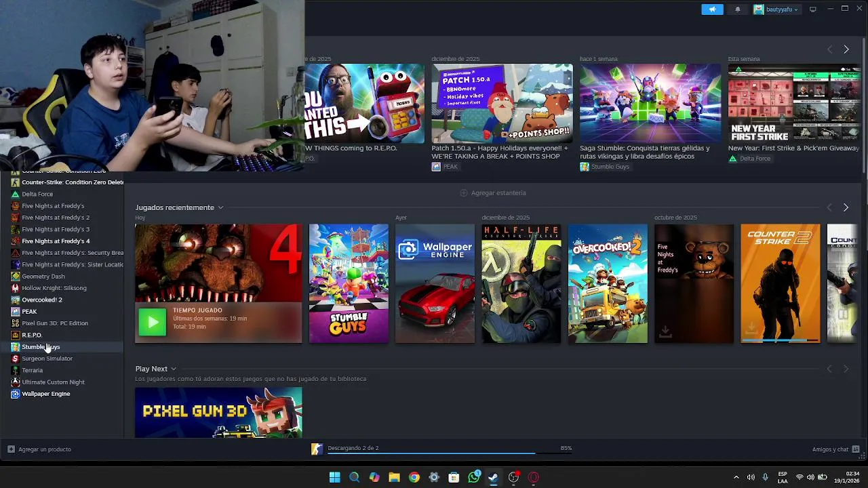Click the Delta Force green triangle icon

(x=15, y=194)
